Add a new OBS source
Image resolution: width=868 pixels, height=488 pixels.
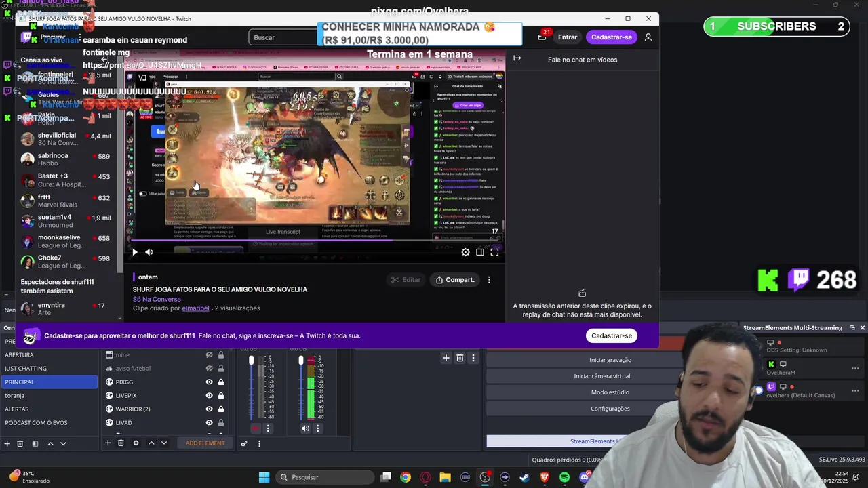[107, 443]
